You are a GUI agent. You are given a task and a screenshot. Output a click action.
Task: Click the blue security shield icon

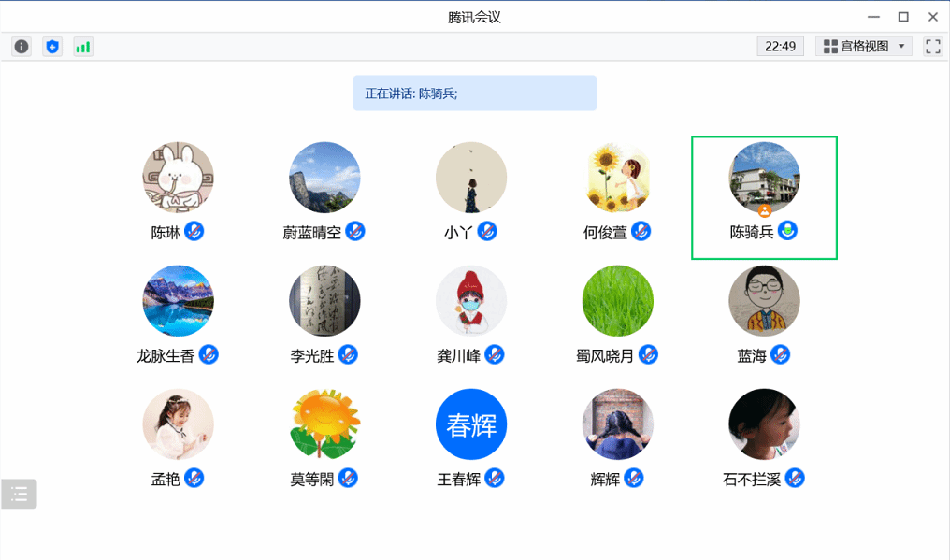(52, 47)
